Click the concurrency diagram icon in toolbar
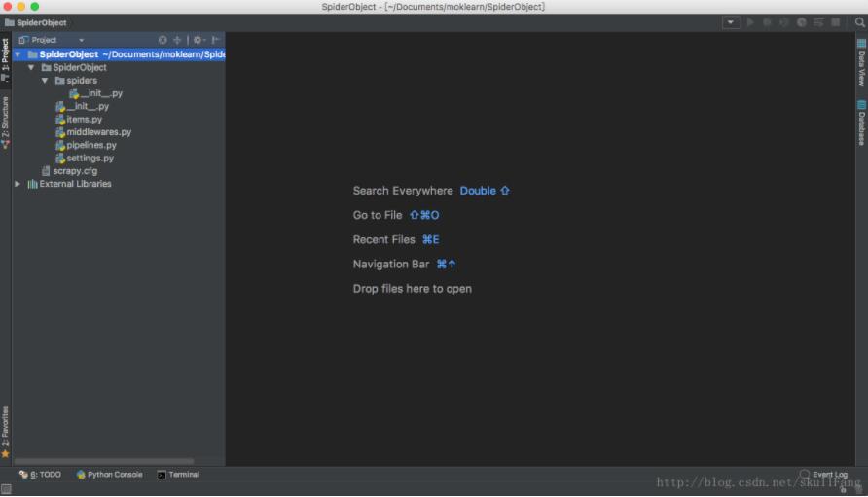868x497 pixels. tap(818, 22)
